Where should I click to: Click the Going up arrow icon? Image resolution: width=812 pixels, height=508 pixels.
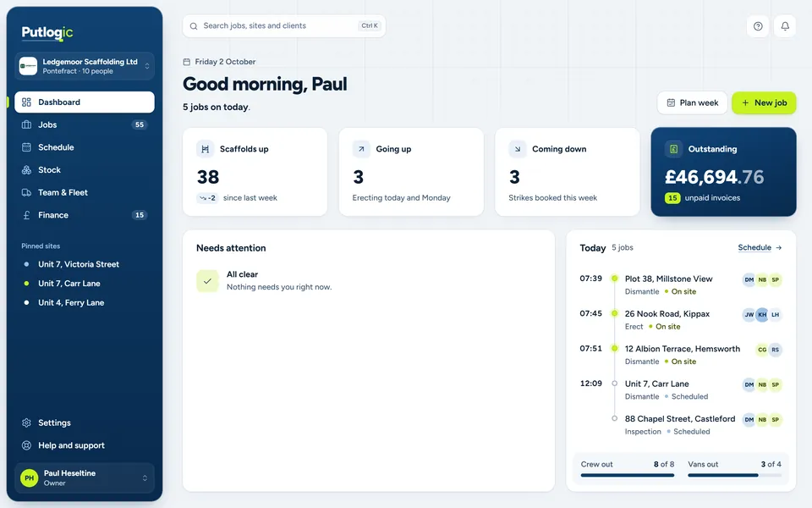tap(361, 149)
